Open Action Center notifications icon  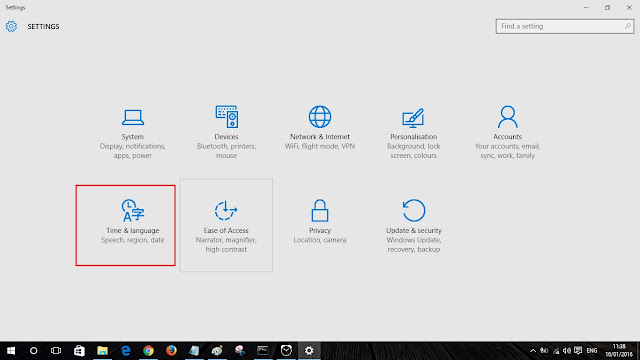(578, 351)
